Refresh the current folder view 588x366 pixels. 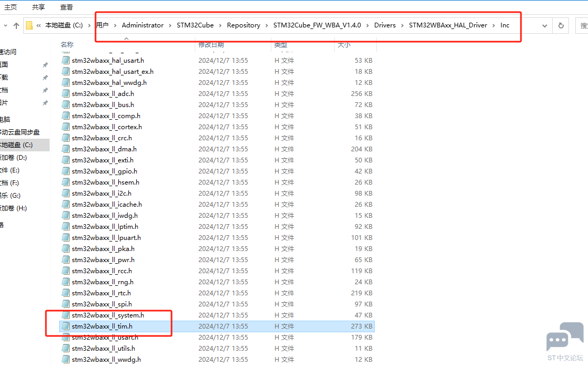click(561, 25)
